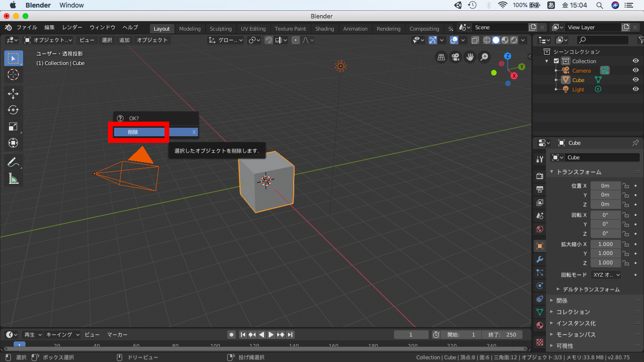Screen dimensions: 644x362
Task: Select the Box Select tool
Action: (13, 58)
